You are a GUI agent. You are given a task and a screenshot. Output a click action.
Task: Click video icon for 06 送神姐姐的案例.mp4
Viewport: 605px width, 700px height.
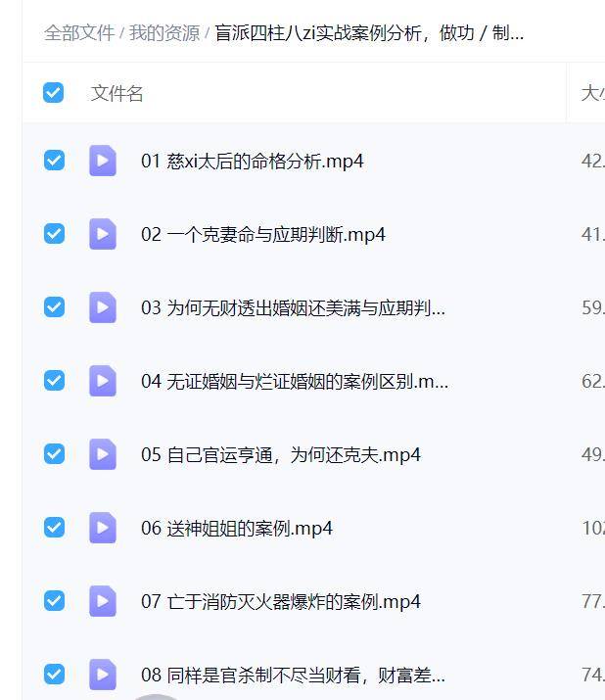coord(103,528)
